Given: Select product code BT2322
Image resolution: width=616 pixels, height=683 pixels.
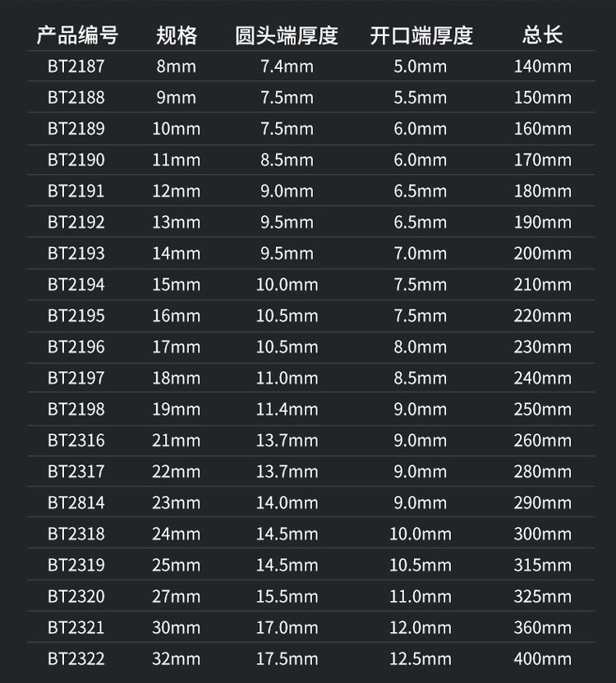Looking at the screenshot, I should (x=76, y=658).
